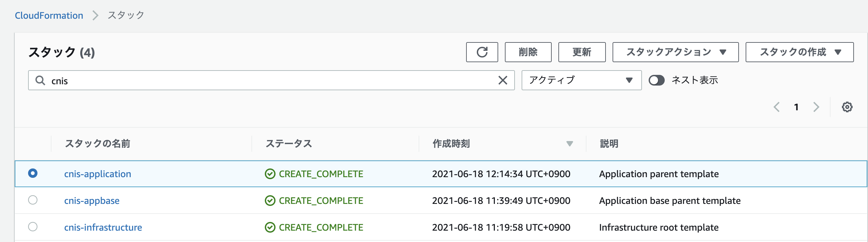Focus the stack search input field
This screenshot has width=868, height=242.
pyautogui.click(x=271, y=80)
